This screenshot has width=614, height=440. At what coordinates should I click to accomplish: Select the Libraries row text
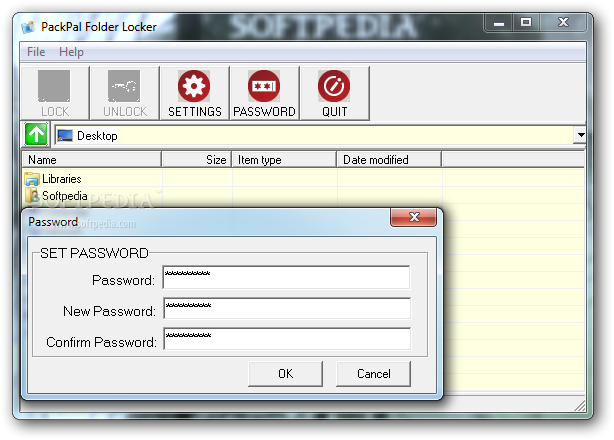point(61,179)
